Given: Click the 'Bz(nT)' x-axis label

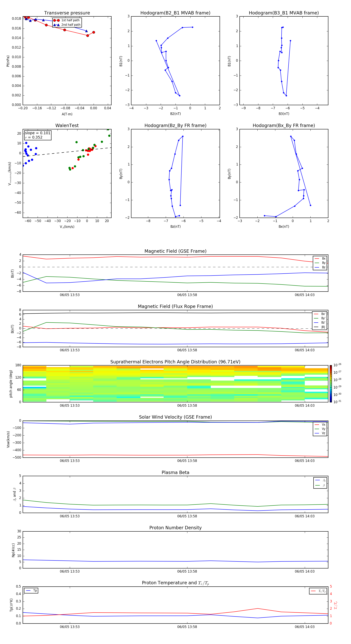Looking at the screenshot, I should point(175,227).
